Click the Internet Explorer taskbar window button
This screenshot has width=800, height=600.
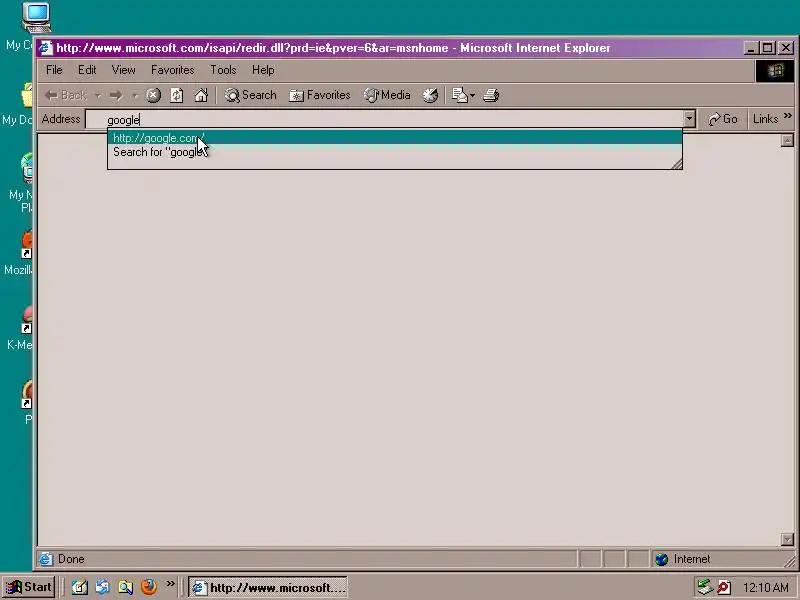tap(268, 588)
